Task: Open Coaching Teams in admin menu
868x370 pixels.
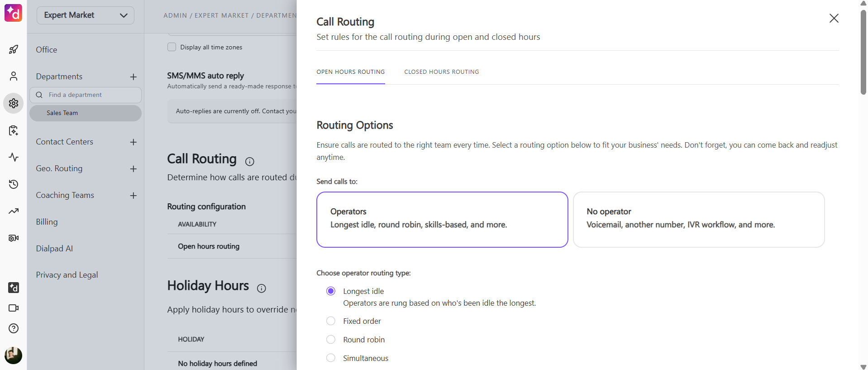Action: [x=65, y=195]
